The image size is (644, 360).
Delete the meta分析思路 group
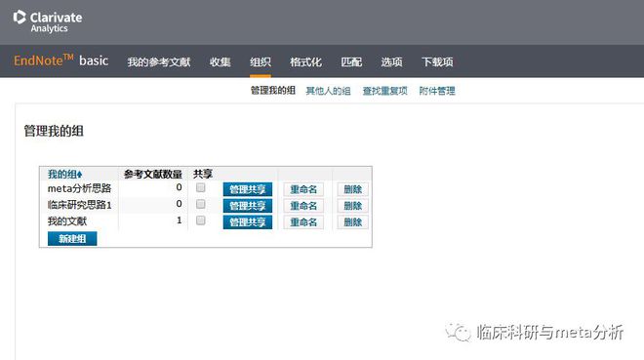point(353,189)
